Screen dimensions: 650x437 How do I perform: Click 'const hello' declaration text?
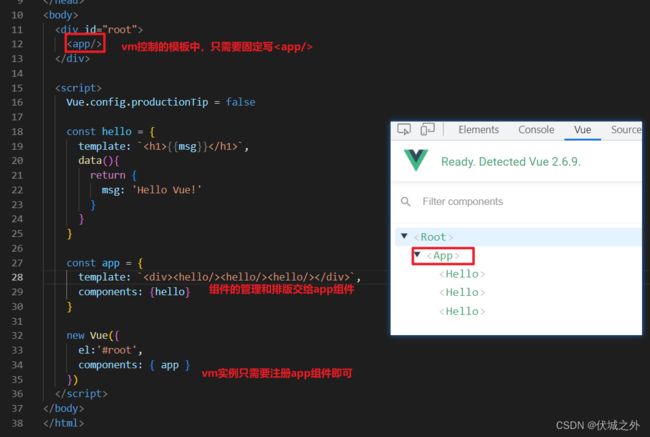[x=99, y=131]
